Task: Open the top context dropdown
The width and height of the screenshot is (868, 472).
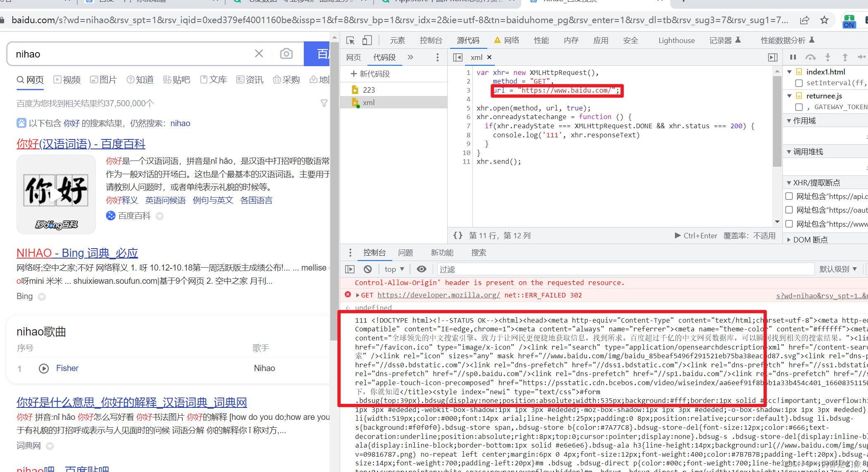Action: coord(394,269)
